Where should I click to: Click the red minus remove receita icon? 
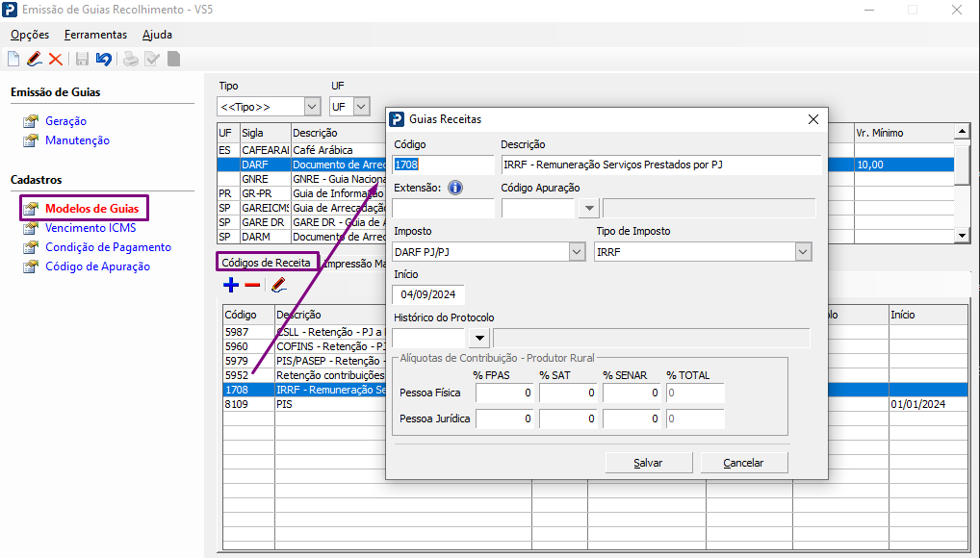(252, 285)
